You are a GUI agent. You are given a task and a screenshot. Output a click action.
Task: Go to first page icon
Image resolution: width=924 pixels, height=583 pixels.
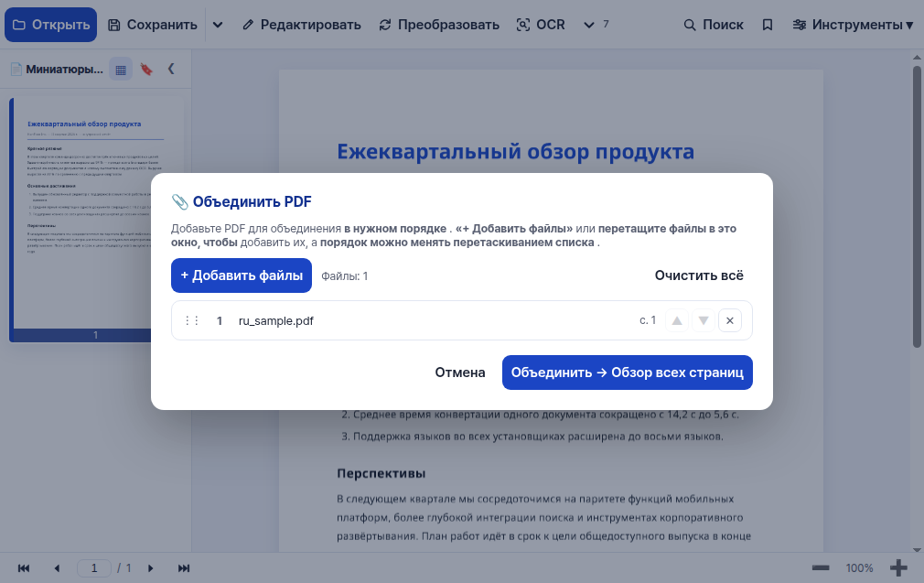(x=24, y=568)
